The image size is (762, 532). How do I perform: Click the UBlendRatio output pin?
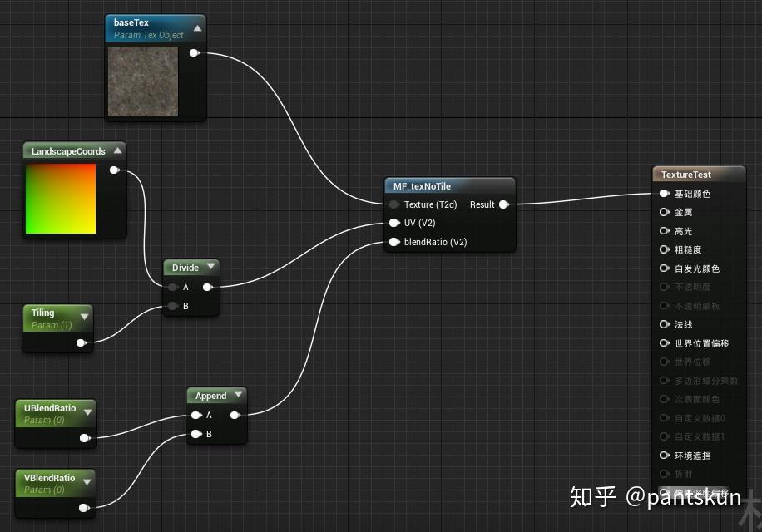point(85,438)
